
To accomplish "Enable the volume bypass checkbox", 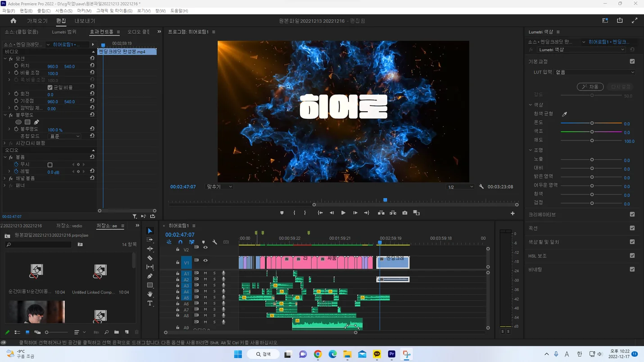I will coord(50,165).
